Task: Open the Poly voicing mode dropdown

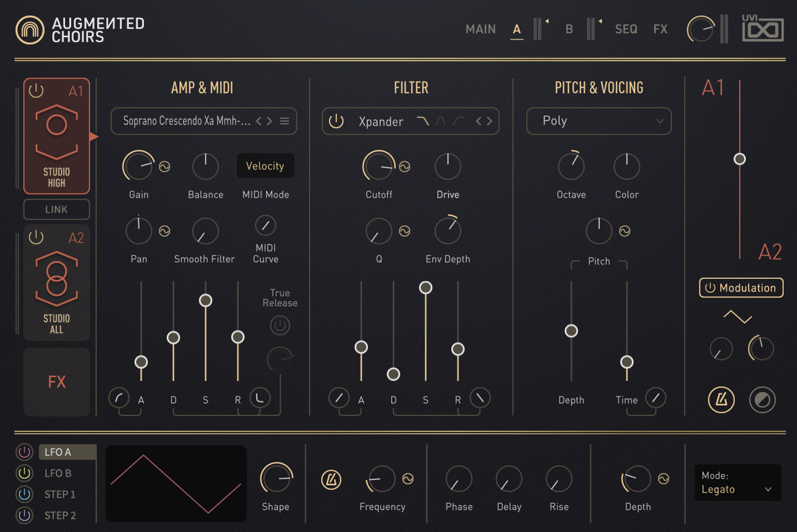Action: click(x=599, y=121)
